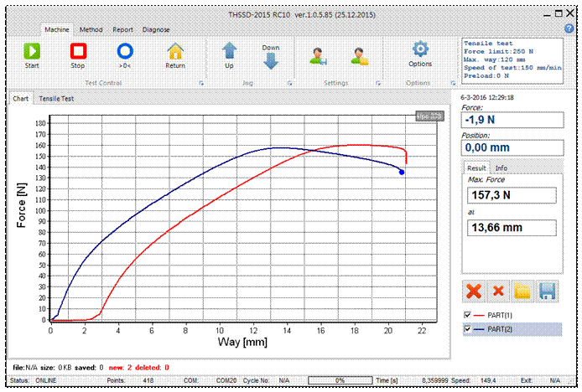Click the gray button at chart top-right
Screen dimensions: 582x392
coord(429,116)
